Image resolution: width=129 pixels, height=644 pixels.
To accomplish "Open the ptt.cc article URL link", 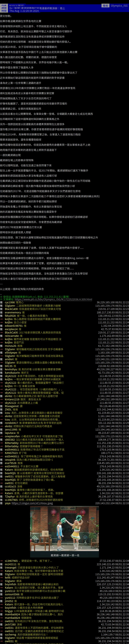I will pos(53,299).
